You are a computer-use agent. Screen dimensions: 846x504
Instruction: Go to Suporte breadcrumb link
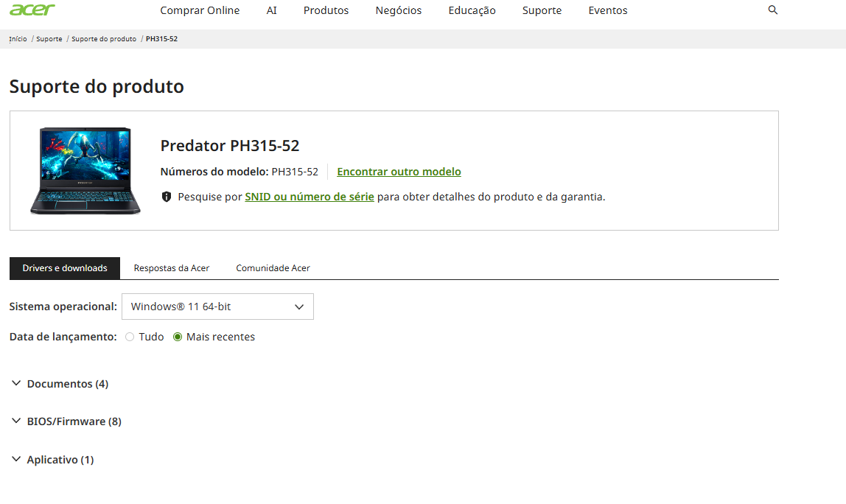pos(49,39)
